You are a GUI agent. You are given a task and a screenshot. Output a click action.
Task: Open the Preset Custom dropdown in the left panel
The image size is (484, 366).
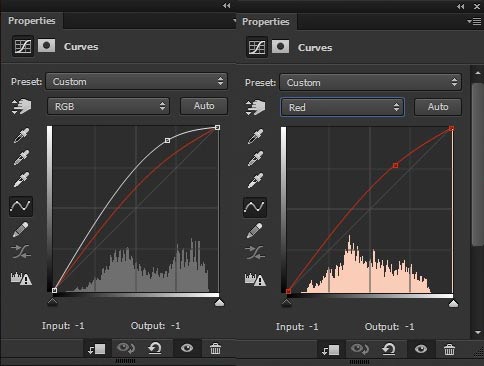point(137,81)
